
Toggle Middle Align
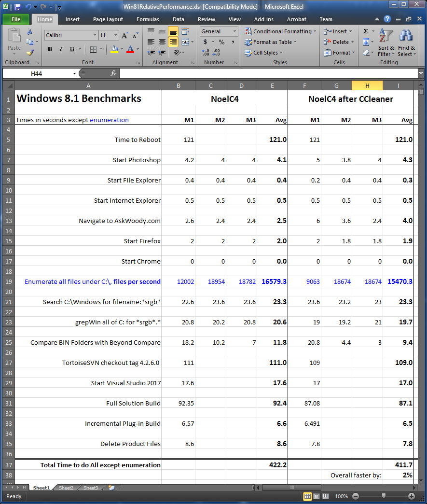[162, 31]
